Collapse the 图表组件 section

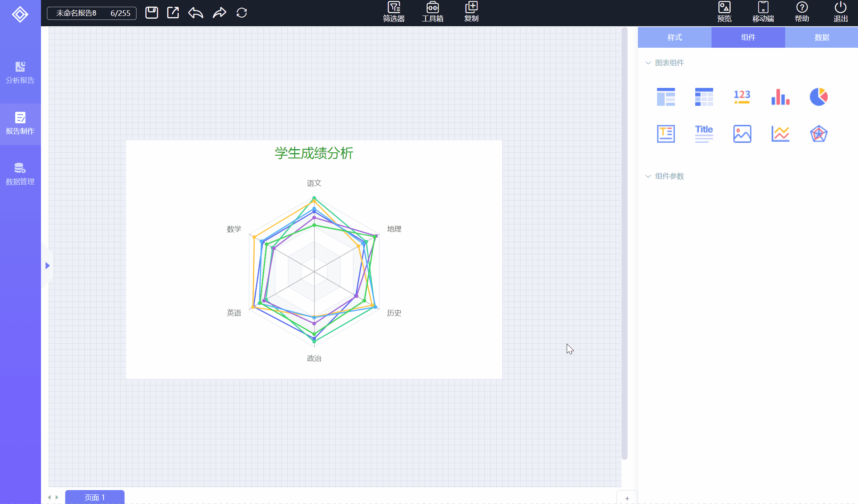point(648,63)
